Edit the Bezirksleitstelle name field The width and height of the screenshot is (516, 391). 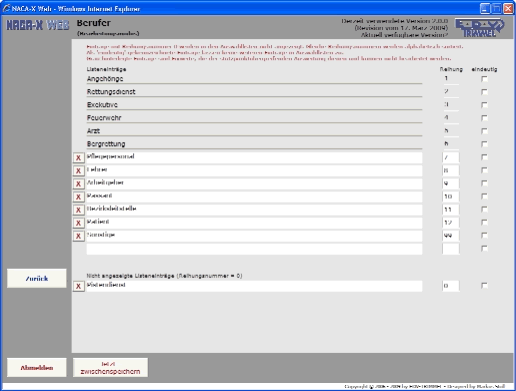click(254, 209)
